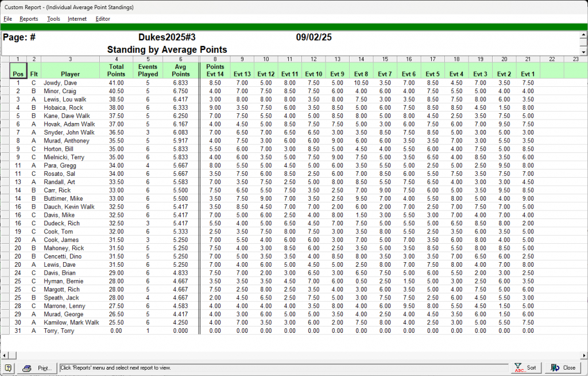Click the Player column header cell
Image resolution: width=588 pixels, height=376 pixels.
(x=70, y=74)
